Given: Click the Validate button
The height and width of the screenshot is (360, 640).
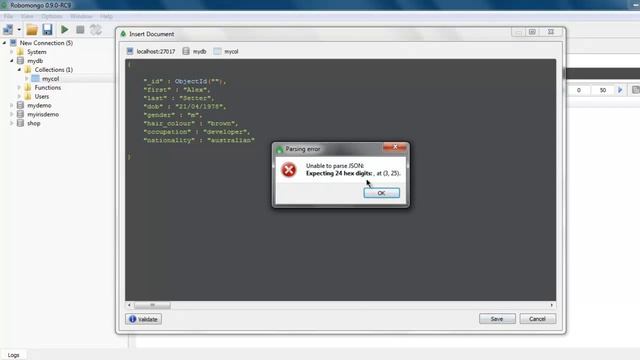Looking at the screenshot, I should point(144,319).
